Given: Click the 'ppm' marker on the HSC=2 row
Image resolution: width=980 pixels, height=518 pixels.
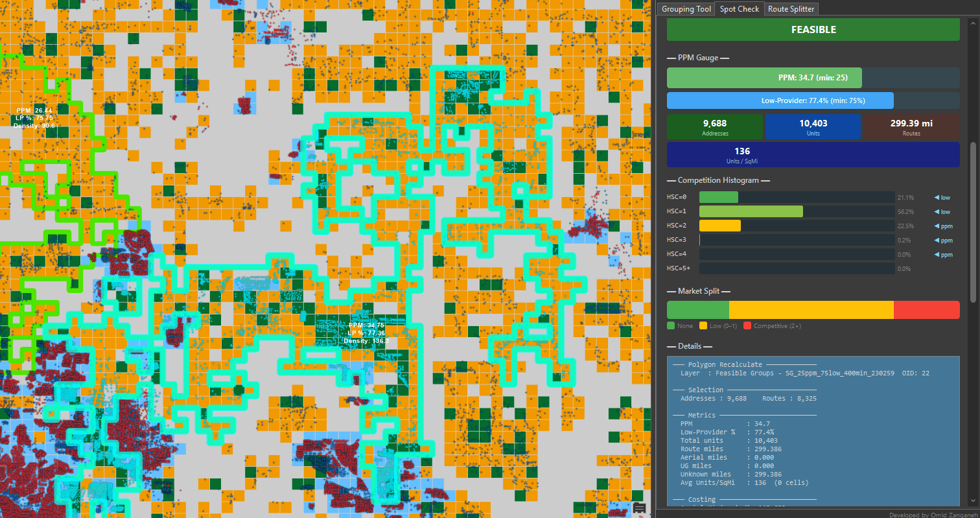Looking at the screenshot, I should point(943,226).
